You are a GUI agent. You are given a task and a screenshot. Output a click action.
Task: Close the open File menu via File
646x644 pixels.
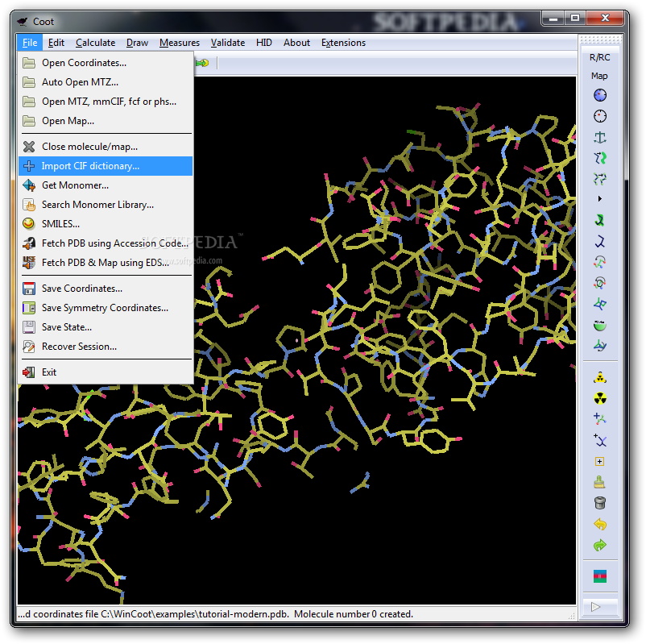click(x=30, y=43)
